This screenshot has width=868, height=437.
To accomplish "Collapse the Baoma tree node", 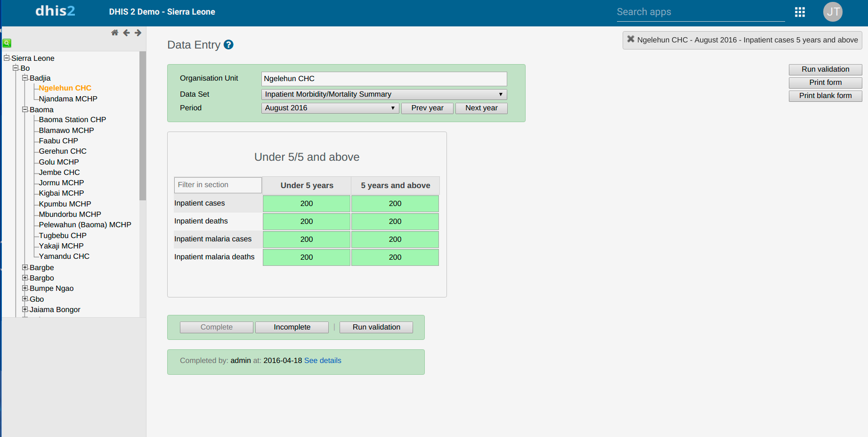I will pyautogui.click(x=25, y=109).
